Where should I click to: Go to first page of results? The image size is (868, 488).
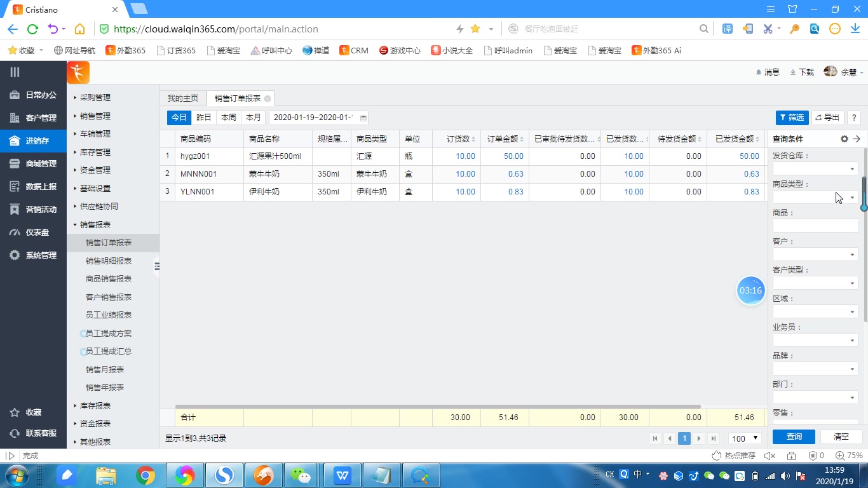655,438
